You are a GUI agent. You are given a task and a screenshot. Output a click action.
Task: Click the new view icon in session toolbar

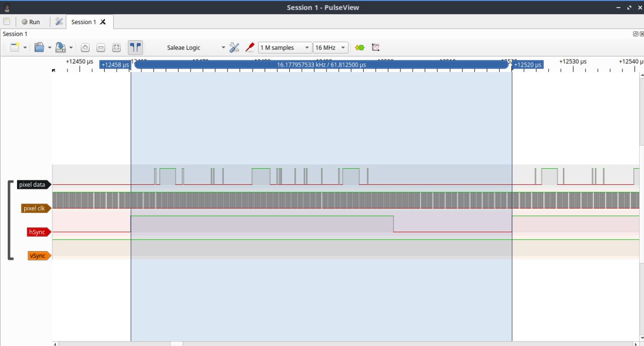pos(15,47)
